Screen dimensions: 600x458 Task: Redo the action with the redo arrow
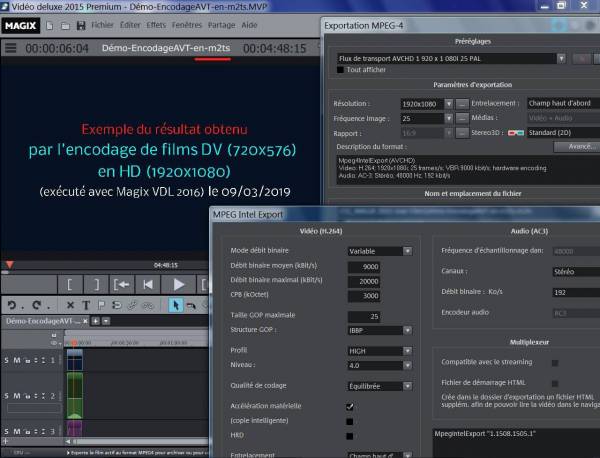coord(37,305)
